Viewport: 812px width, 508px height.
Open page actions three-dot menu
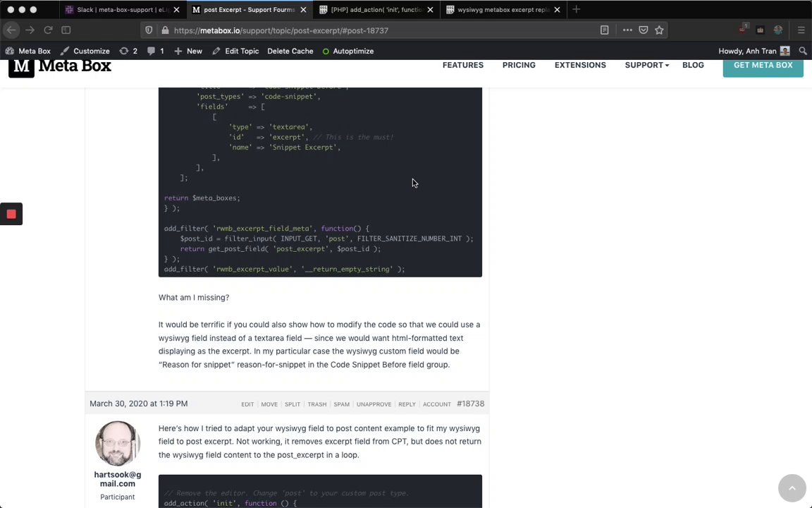(627, 30)
